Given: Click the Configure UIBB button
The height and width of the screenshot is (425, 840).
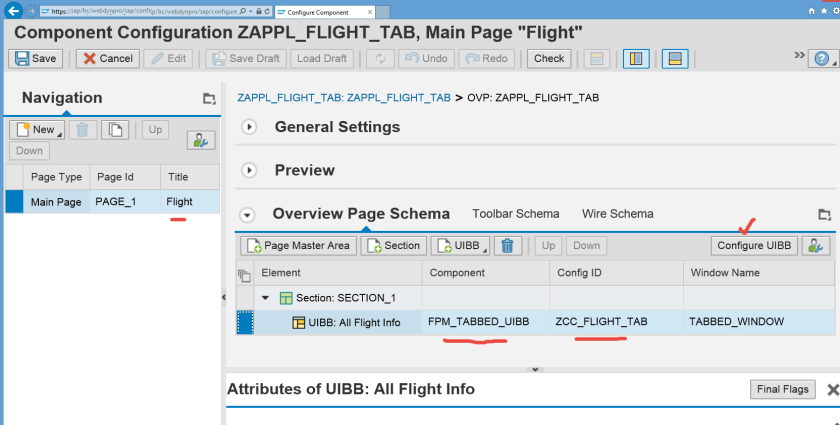Looking at the screenshot, I should click(x=754, y=245).
